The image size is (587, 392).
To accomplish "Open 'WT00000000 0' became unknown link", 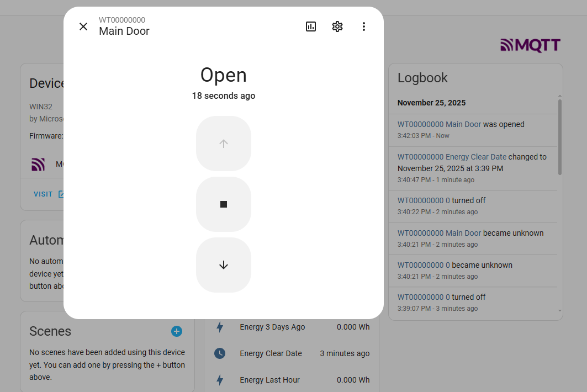I will click(x=424, y=265).
